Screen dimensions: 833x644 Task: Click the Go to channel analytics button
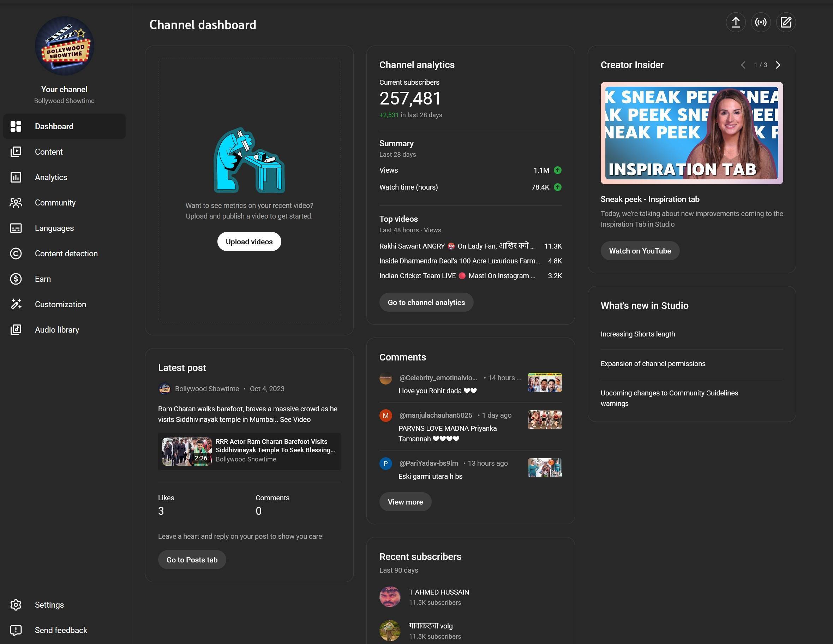click(x=426, y=302)
